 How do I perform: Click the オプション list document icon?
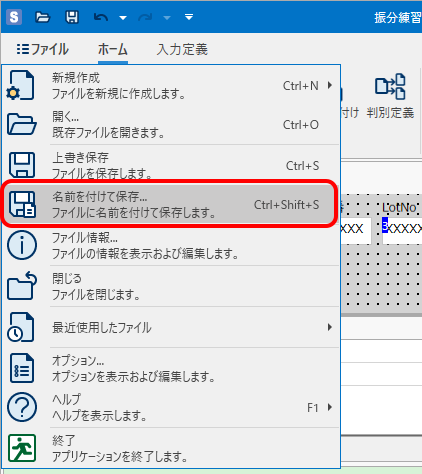pos(22,368)
